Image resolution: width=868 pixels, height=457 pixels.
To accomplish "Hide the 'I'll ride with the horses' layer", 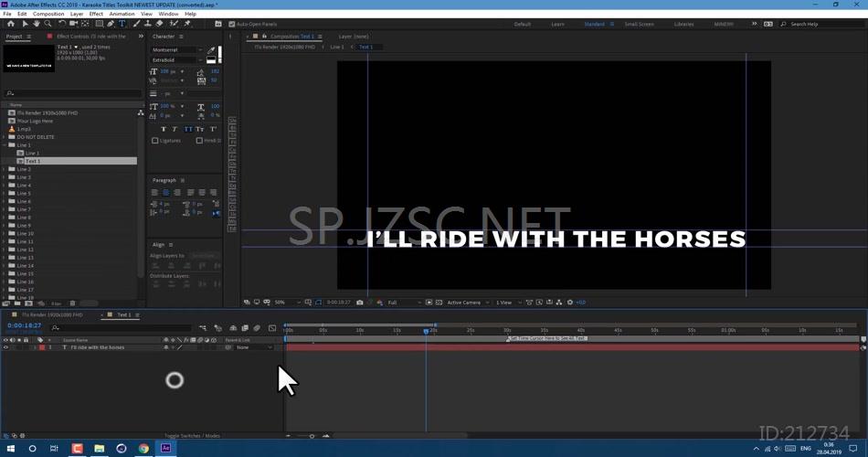I will point(6,348).
